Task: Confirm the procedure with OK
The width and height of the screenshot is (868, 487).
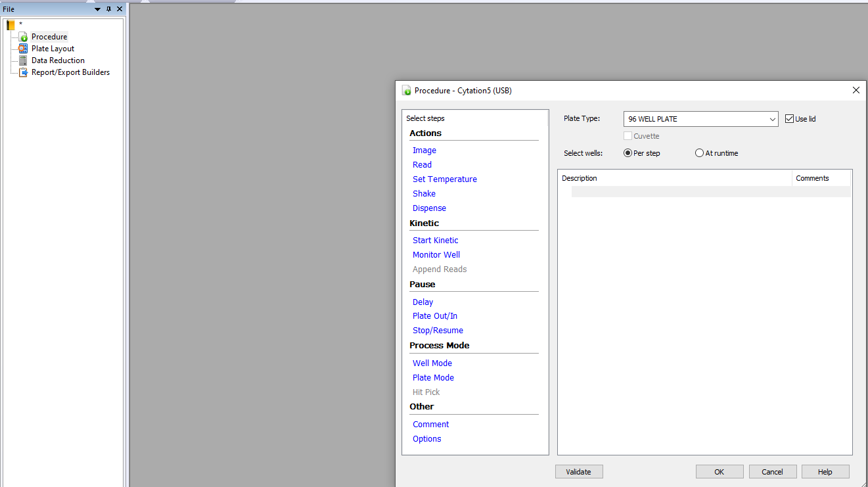Action: (720, 472)
